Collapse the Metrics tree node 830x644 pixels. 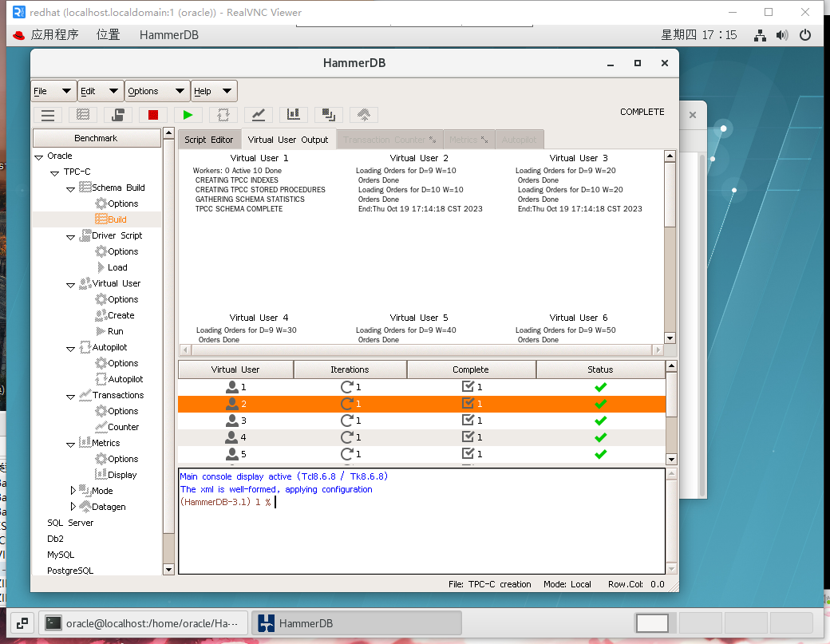[70, 444]
